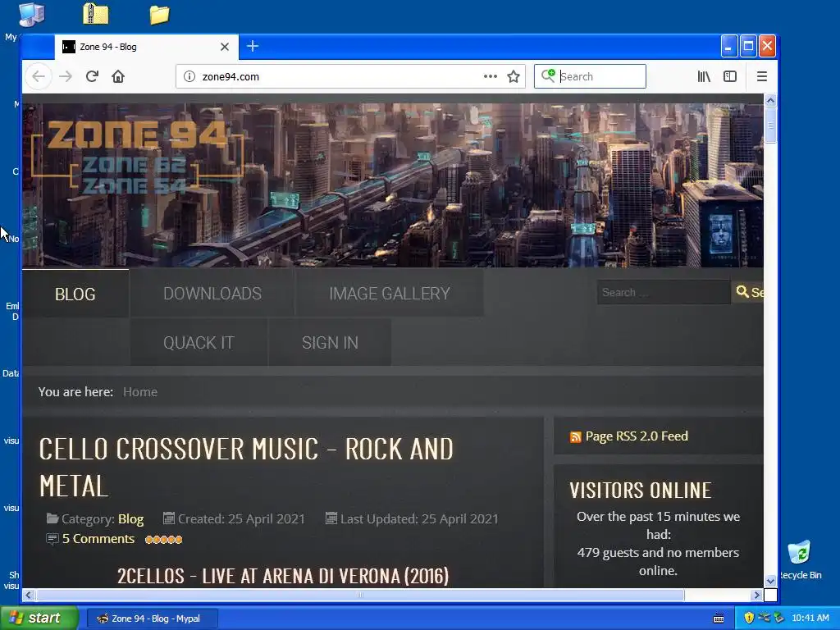Click the VISITORS ONLINE heading
This screenshot has height=630, width=840.
pos(640,491)
